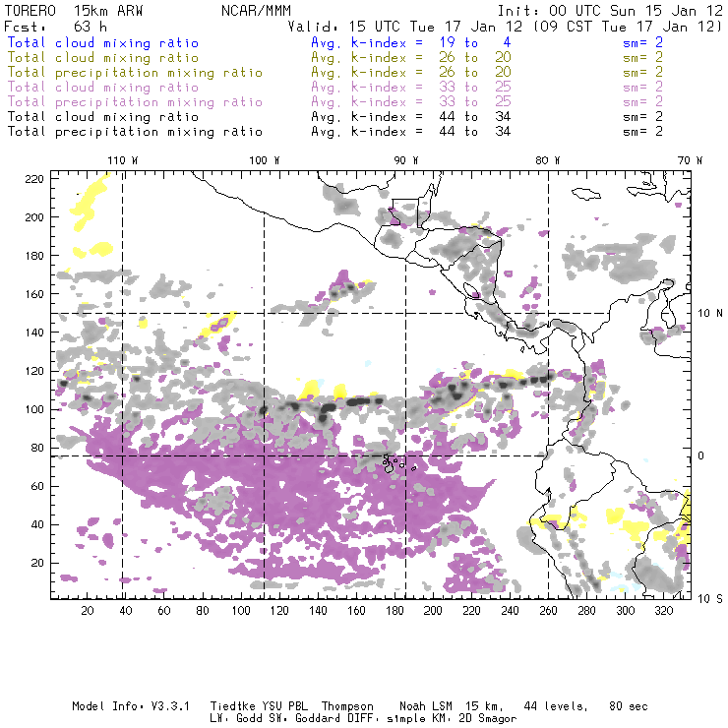728x728 pixels.
Task: Click the '0' equator latitude label
Action: [701, 455]
